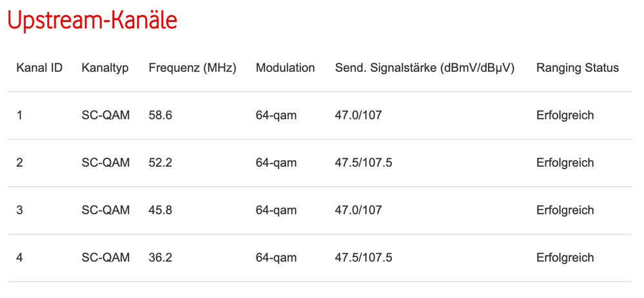Image resolution: width=644 pixels, height=298 pixels.
Task: Click Erfolgreich status for channel 1
Action: tap(565, 115)
